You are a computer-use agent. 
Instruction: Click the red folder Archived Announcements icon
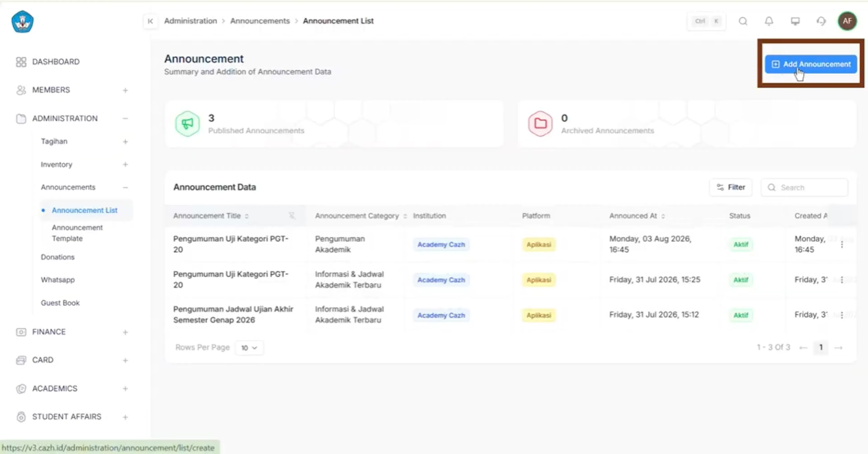click(x=540, y=124)
